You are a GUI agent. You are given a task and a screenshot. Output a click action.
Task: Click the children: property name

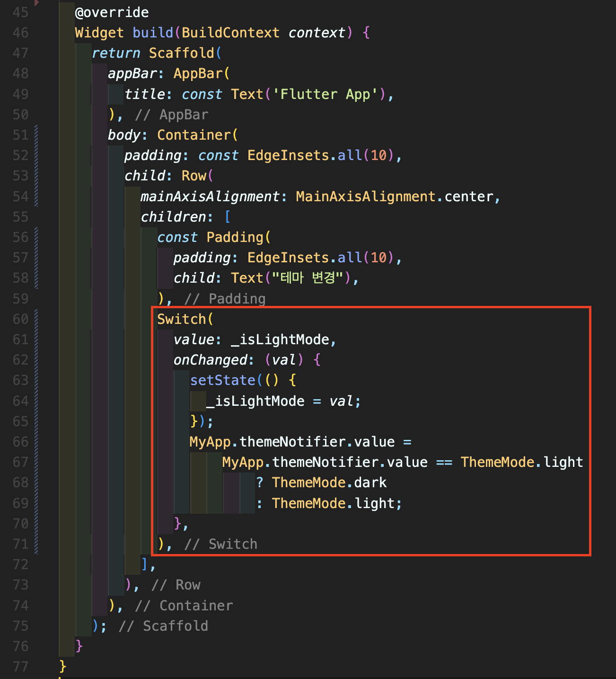pos(177,217)
